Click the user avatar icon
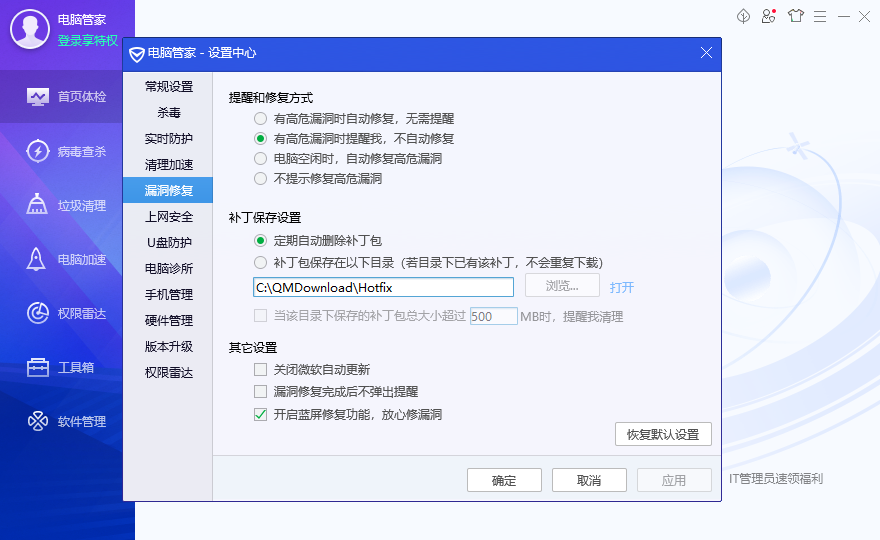Screen dimensions: 880x540 [30, 29]
